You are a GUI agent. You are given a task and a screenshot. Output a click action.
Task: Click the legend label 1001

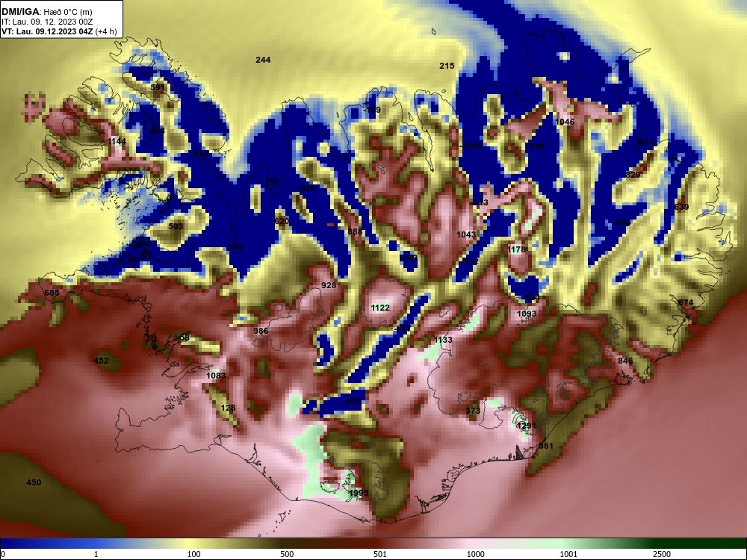coord(568,554)
